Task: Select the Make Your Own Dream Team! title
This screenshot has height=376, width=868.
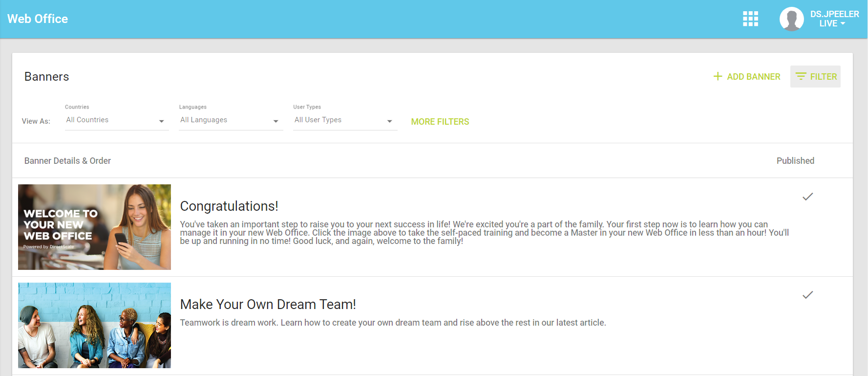Action: 268,305
